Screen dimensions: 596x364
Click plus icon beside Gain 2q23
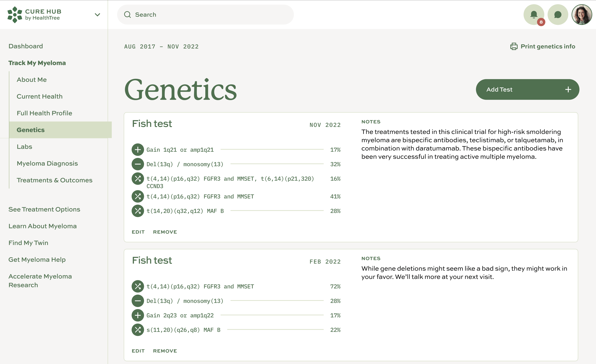click(138, 315)
